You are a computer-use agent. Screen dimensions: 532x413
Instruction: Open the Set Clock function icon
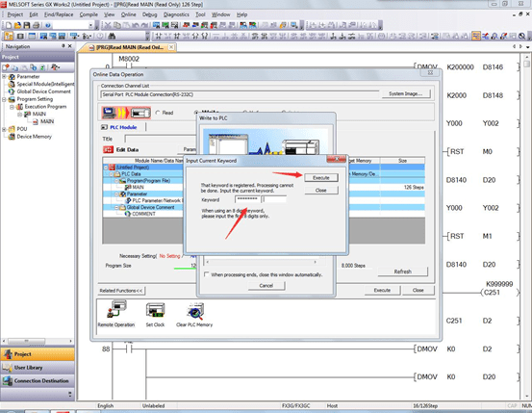[x=155, y=314]
